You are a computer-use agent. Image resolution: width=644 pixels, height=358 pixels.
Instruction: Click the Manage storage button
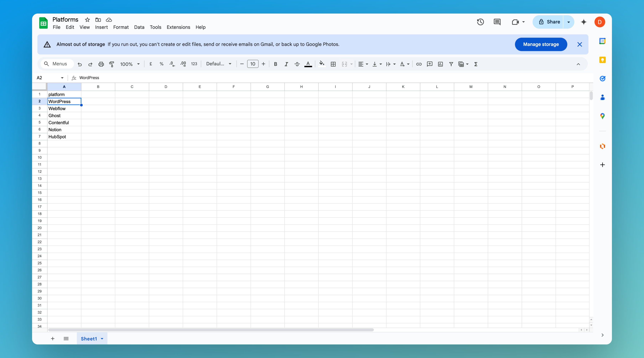click(541, 44)
